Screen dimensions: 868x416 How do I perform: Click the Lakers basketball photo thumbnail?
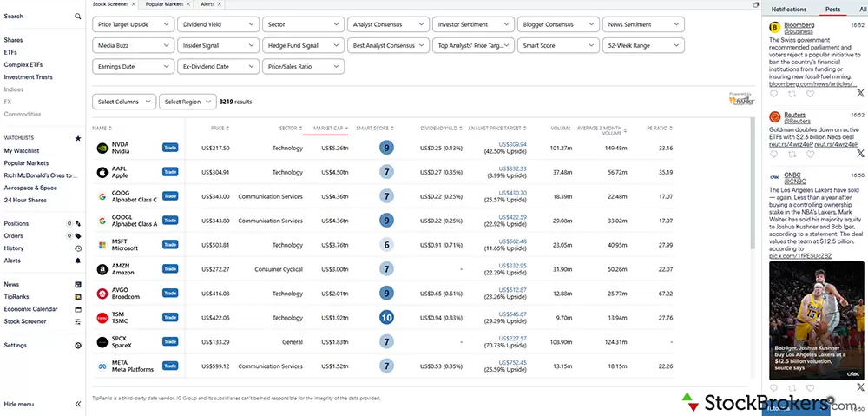coord(817,320)
